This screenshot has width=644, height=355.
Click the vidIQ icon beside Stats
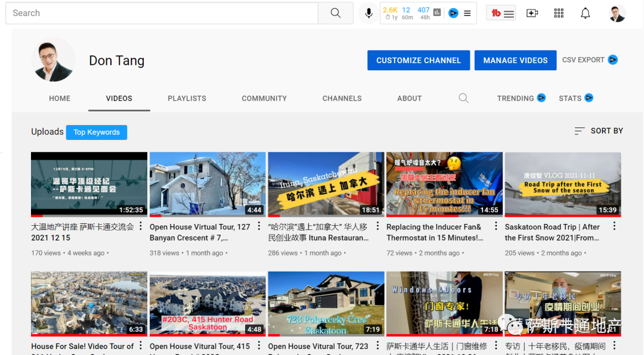click(x=589, y=98)
